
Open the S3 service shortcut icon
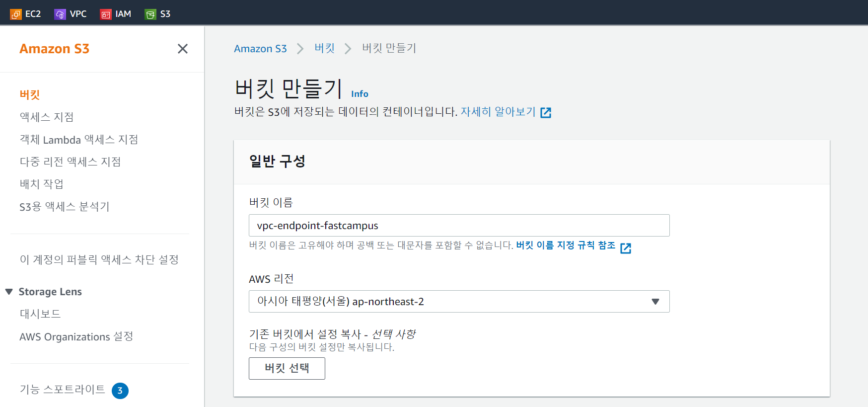[x=150, y=14]
